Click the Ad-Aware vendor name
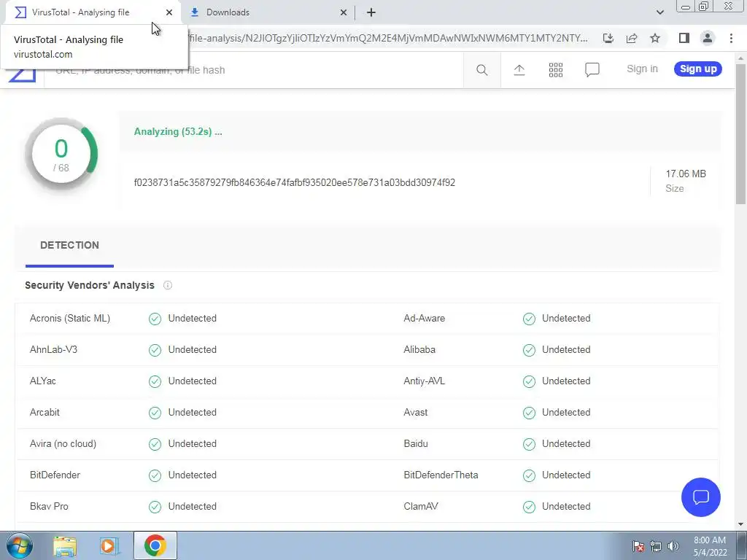 pyautogui.click(x=424, y=318)
